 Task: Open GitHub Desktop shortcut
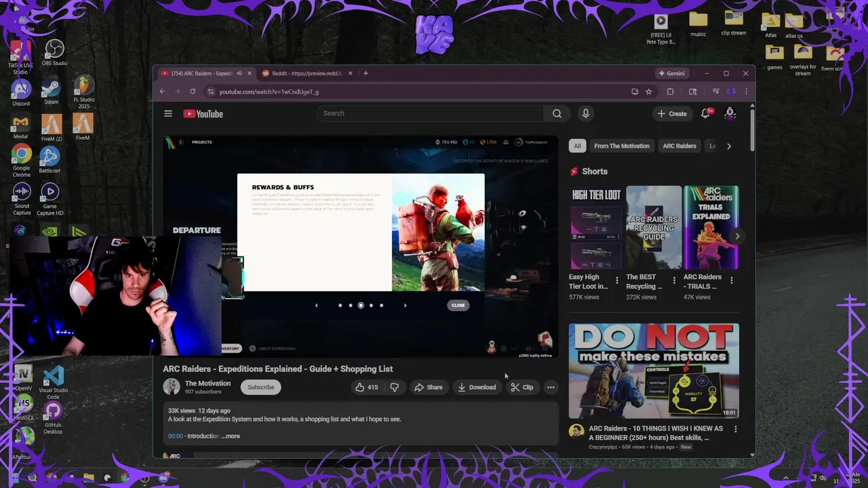[x=53, y=418]
